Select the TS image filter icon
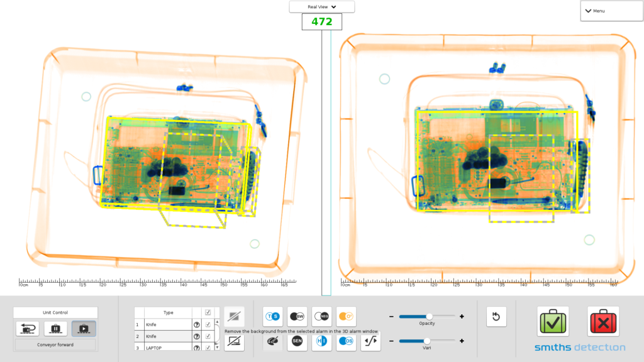Screen dimensions: 644x362 (x=272, y=316)
